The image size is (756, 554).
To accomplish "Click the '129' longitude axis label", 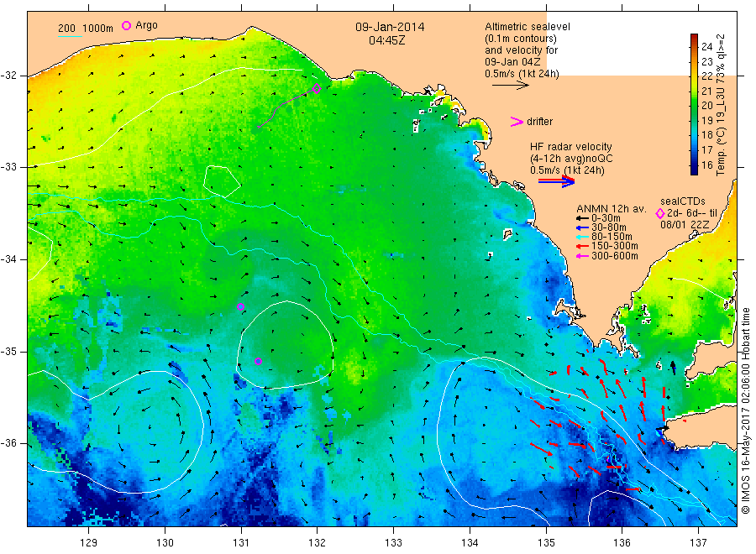I will point(89,542).
